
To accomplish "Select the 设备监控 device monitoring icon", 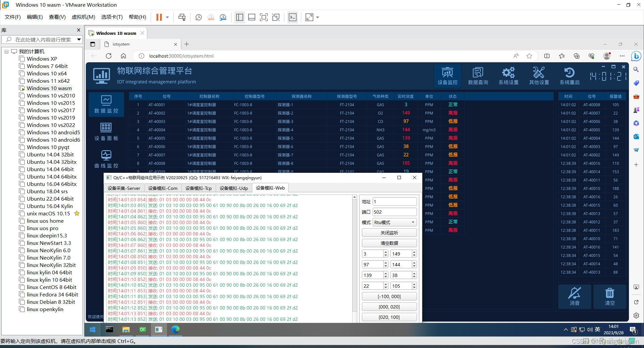I will click(x=447, y=75).
